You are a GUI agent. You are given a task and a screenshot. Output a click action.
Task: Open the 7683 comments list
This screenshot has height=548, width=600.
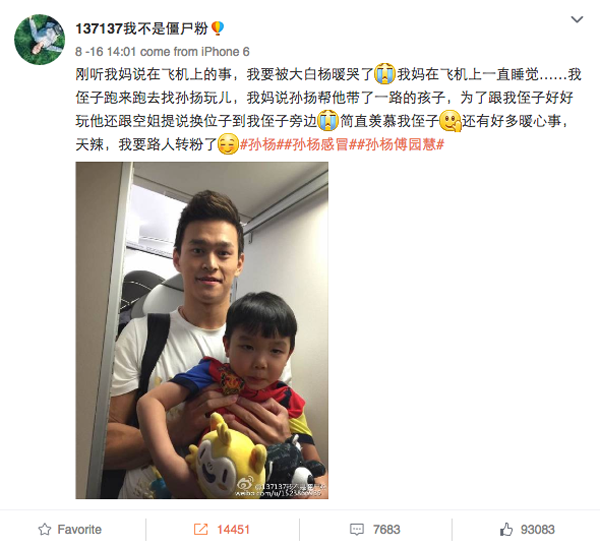pyautogui.click(x=386, y=530)
